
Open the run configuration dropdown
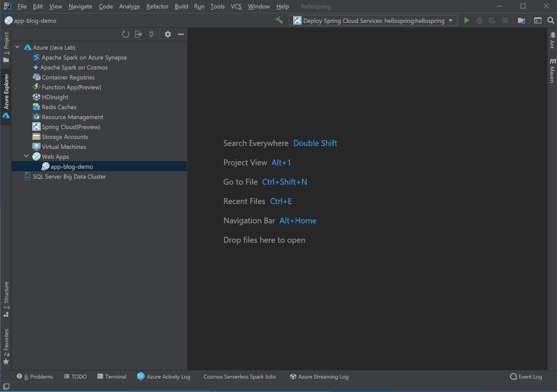coord(373,21)
